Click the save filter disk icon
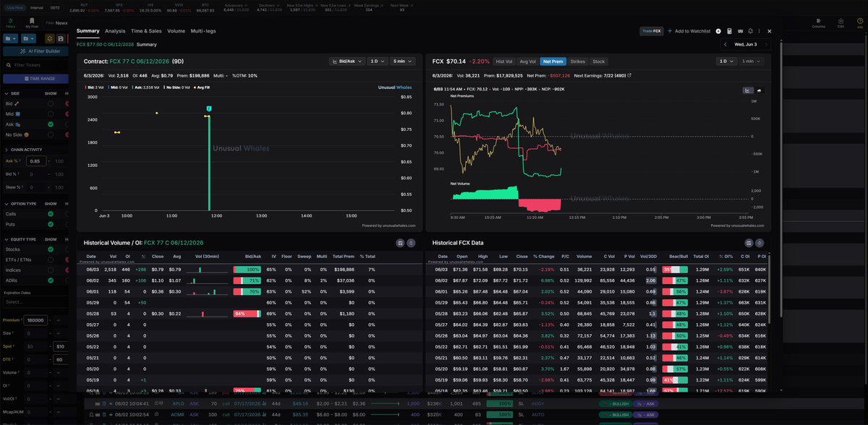 pyautogui.click(x=62, y=38)
